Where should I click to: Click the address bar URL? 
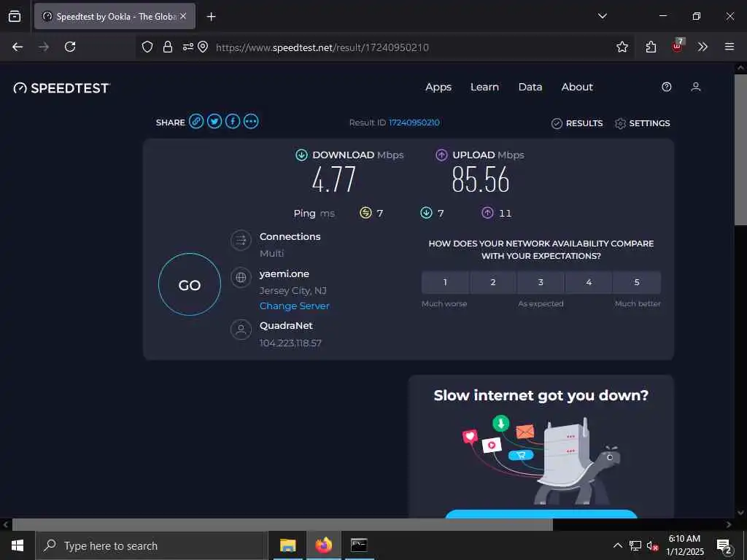pos(322,47)
